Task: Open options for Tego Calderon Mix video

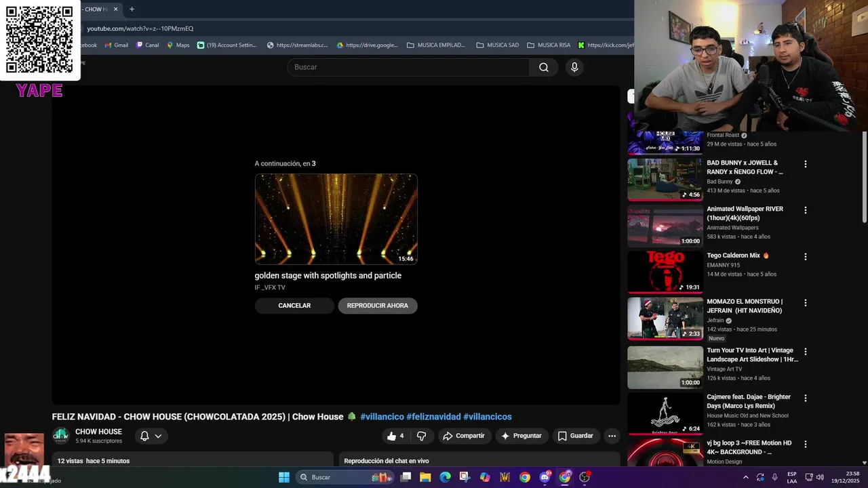Action: (x=806, y=257)
